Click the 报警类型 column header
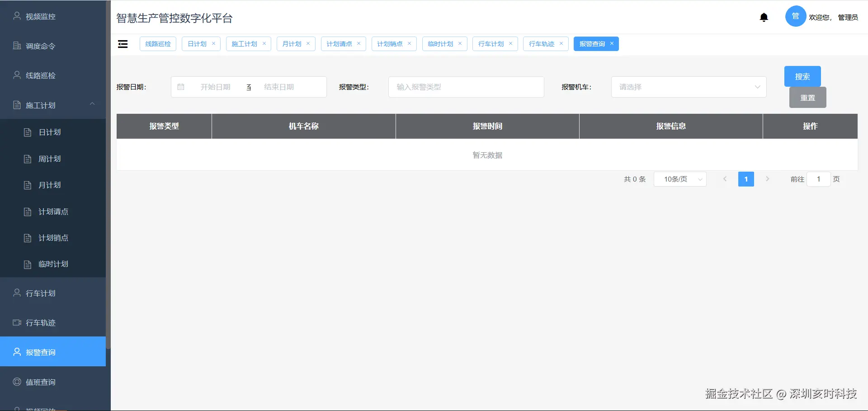This screenshot has width=868, height=411. pos(164,126)
